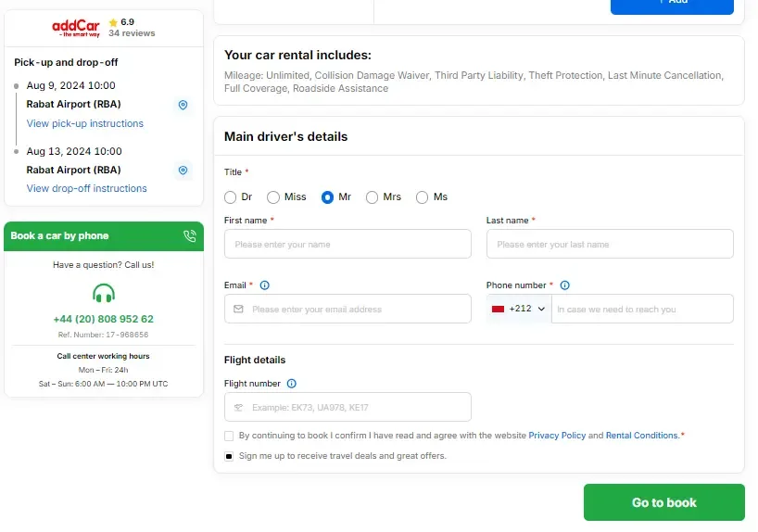Click the Pick-up and drop-off heading
This screenshot has width=758, height=532.
(66, 62)
